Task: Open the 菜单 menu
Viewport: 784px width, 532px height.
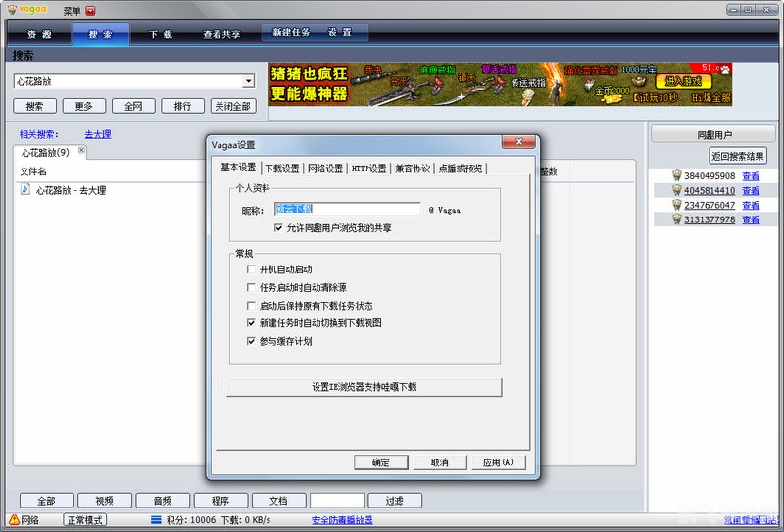Action: click(x=73, y=11)
